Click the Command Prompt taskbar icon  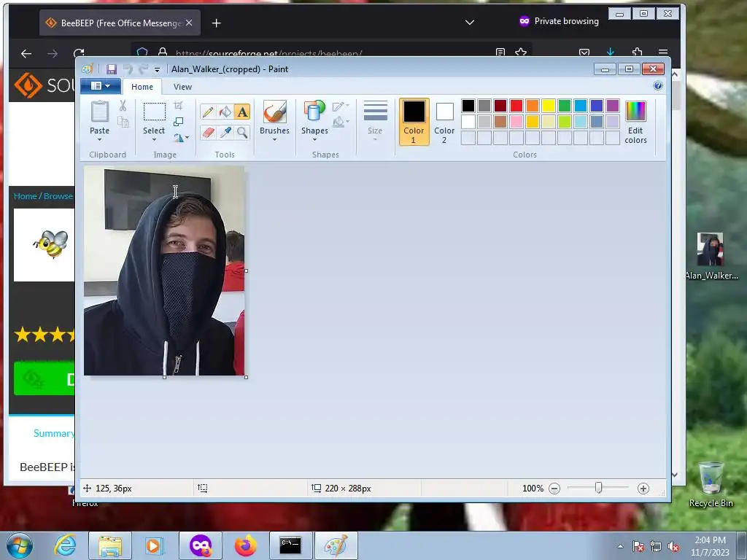(x=290, y=545)
